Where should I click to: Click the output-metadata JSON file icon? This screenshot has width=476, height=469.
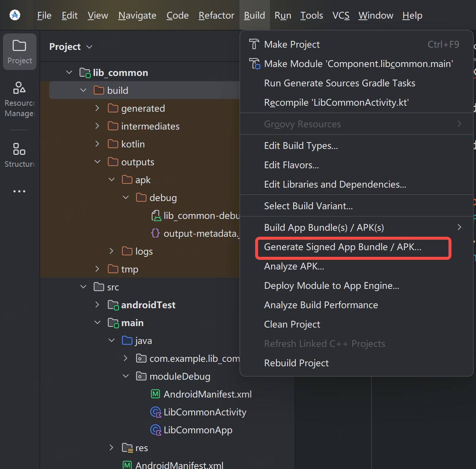coord(155,233)
